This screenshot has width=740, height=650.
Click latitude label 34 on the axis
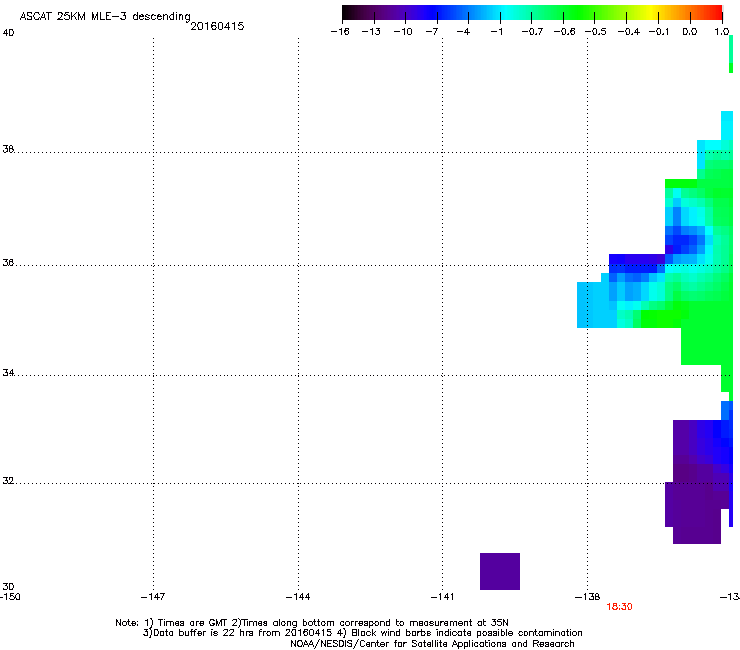pos(8,372)
